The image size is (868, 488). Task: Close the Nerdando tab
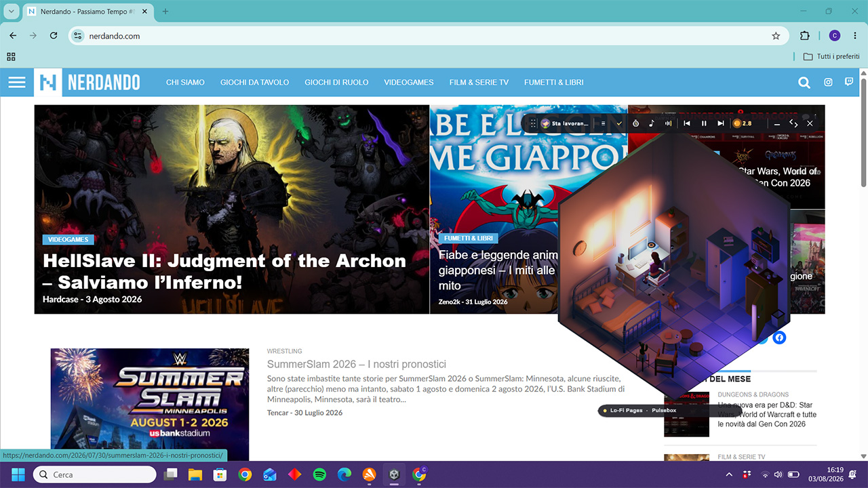point(144,12)
